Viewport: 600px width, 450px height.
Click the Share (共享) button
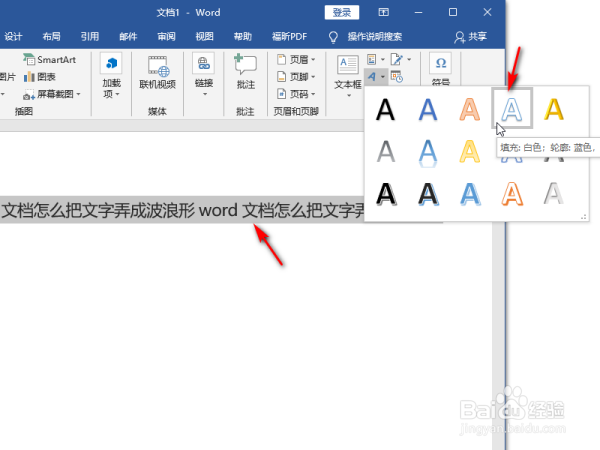point(471,36)
